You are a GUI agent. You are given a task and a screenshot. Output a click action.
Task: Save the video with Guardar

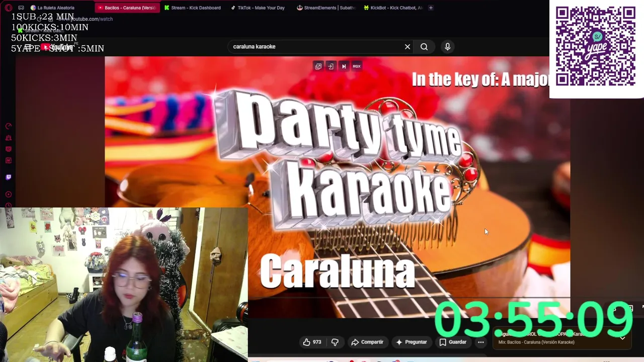click(x=453, y=342)
